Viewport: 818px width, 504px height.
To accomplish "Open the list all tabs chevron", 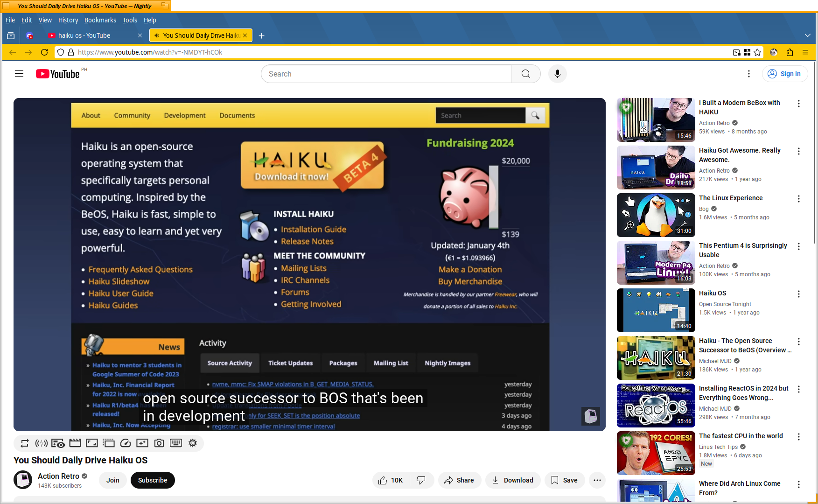I will (808, 35).
